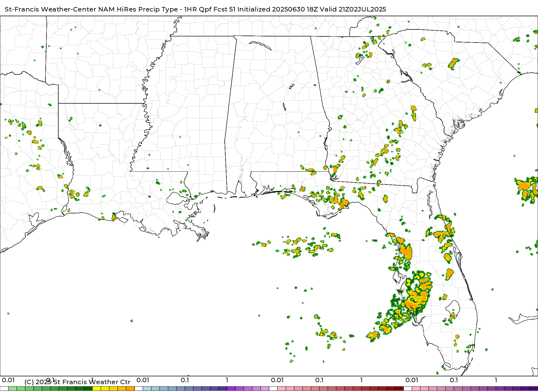The width and height of the screenshot is (538, 392).
Task: Click the 0.01 label above the light-blue scale
Action: [x=143, y=380]
